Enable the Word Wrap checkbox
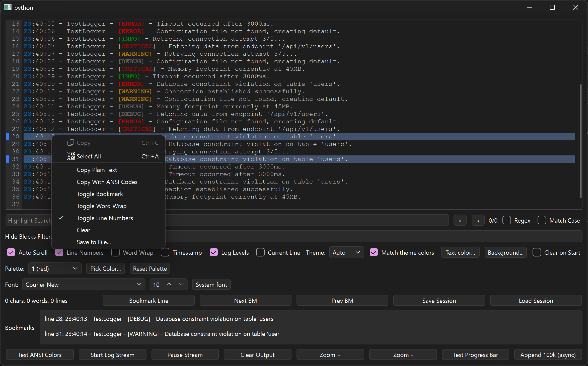The image size is (588, 366). (x=115, y=252)
